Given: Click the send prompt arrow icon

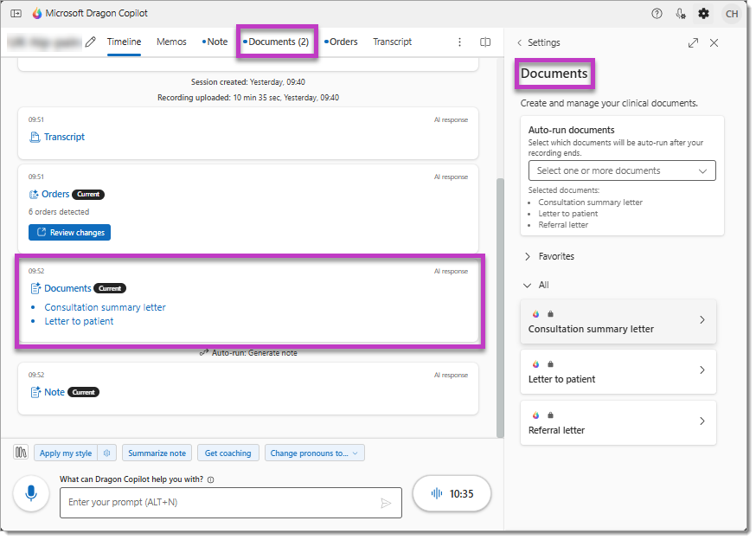Looking at the screenshot, I should [x=387, y=503].
